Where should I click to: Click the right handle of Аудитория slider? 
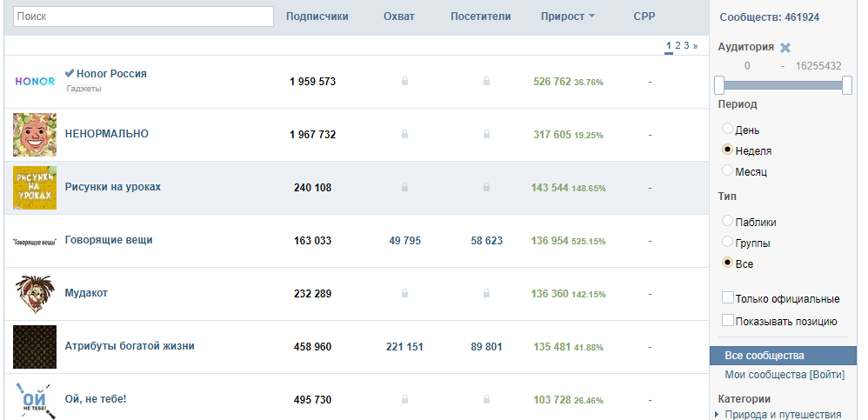[x=847, y=85]
